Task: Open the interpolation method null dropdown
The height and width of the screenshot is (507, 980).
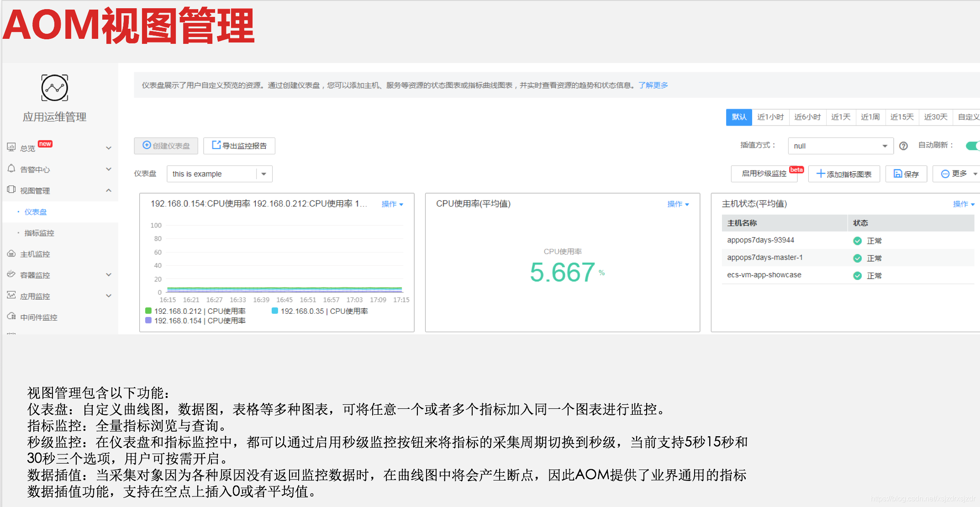Action: pyautogui.click(x=840, y=146)
